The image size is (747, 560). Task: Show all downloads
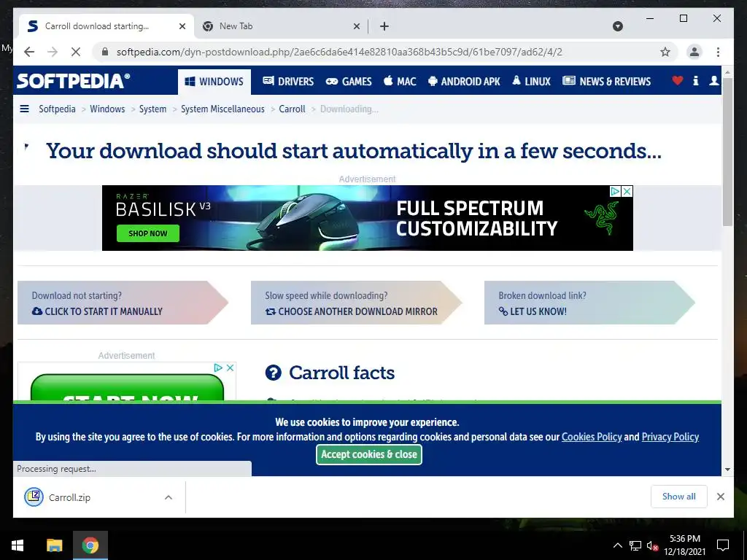[679, 497]
